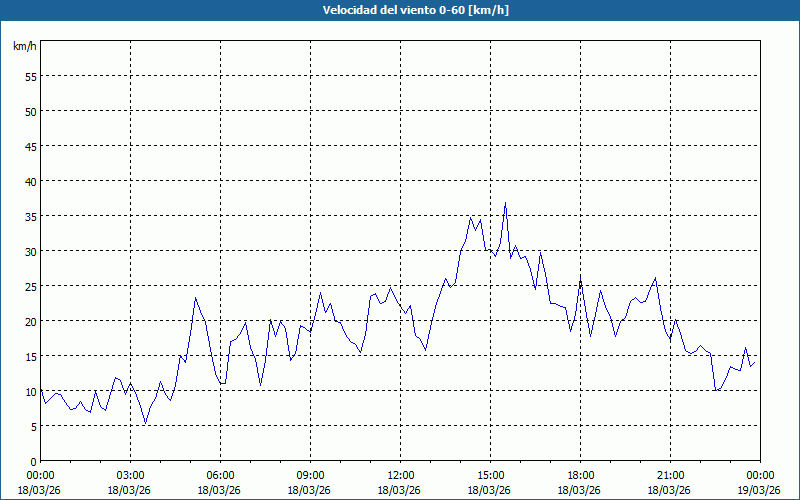Screen dimensions: 800x500
Task: Select the 09:00 x-axis time marker
Action: coord(310,475)
